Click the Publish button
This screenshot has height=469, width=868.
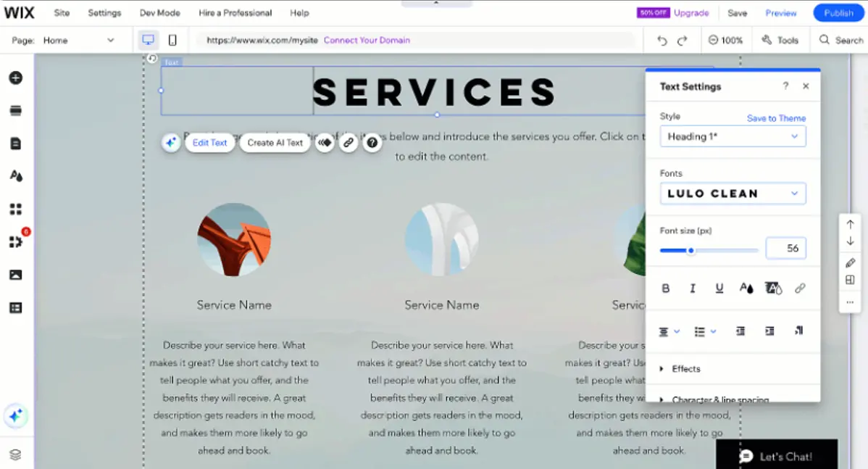pyautogui.click(x=838, y=13)
